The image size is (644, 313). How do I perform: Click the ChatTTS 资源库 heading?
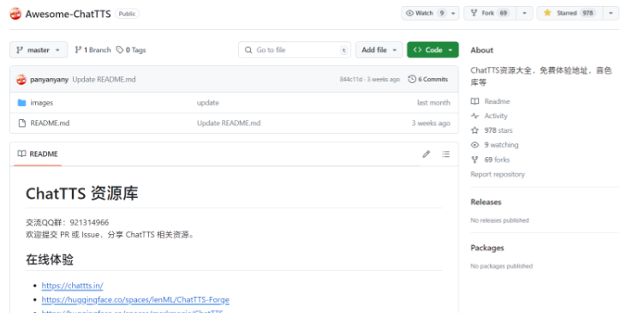click(81, 193)
